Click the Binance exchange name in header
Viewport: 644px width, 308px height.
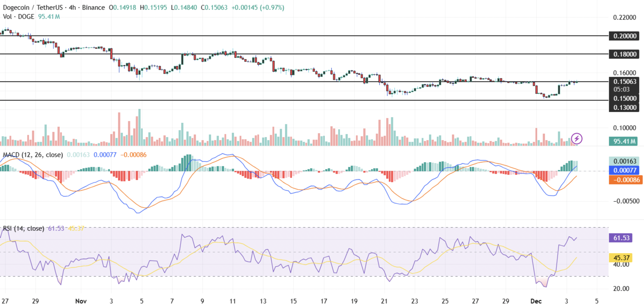pos(93,8)
